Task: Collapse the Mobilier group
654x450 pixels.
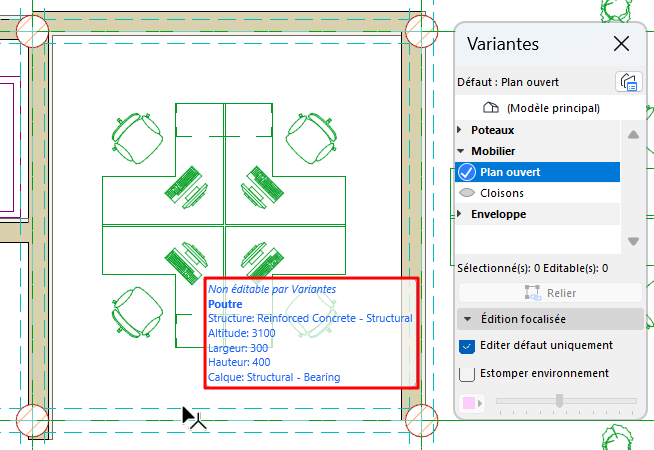Action: point(460,151)
